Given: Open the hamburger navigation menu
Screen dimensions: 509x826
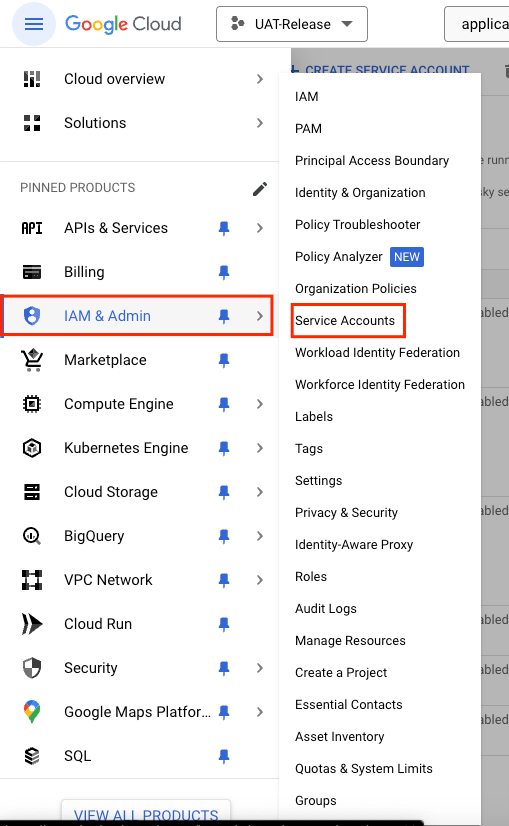Looking at the screenshot, I should tap(34, 24).
